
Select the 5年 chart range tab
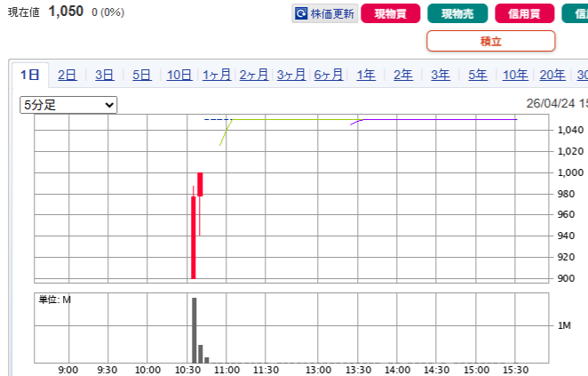(478, 76)
